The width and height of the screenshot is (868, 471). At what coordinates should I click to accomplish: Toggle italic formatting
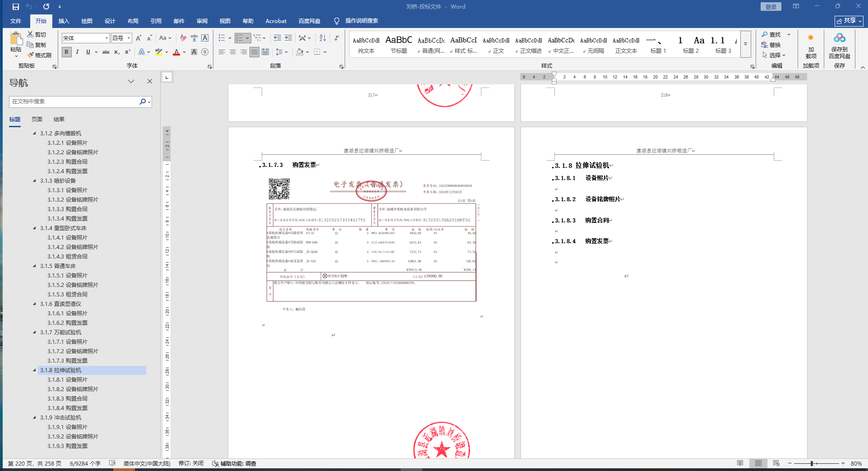tap(78, 52)
